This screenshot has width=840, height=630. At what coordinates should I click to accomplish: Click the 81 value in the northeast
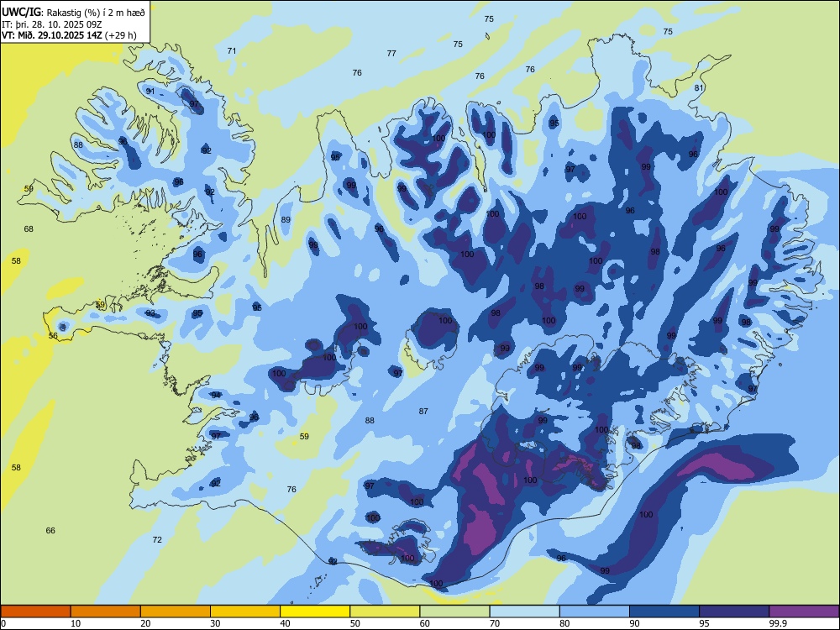(x=699, y=88)
